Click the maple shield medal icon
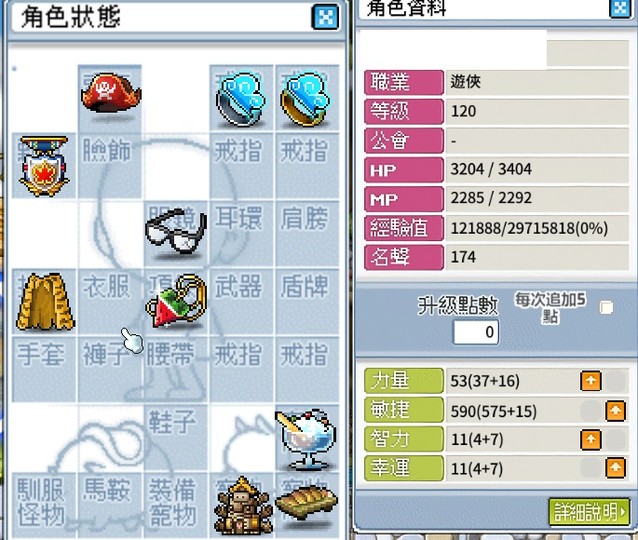 click(x=44, y=166)
